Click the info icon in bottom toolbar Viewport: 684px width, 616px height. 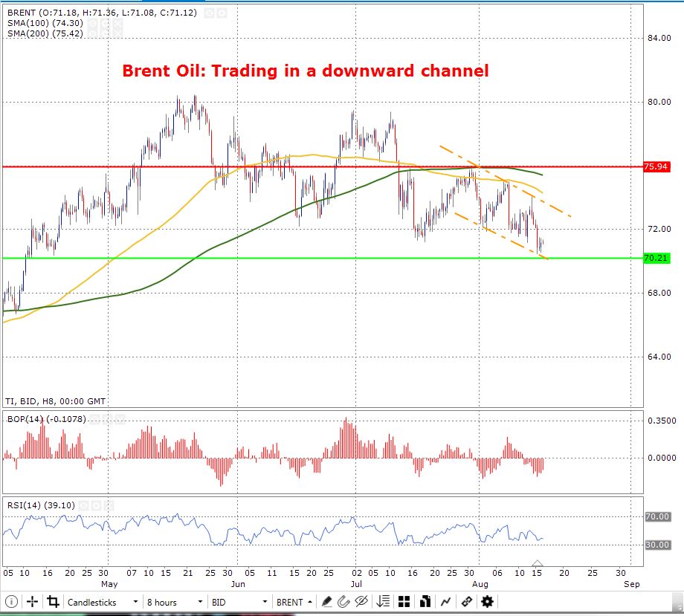coord(11,602)
